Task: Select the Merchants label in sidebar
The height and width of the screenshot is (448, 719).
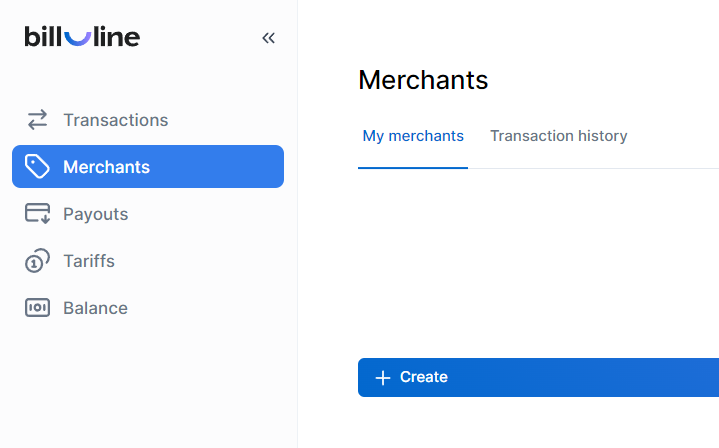Action: click(x=106, y=167)
